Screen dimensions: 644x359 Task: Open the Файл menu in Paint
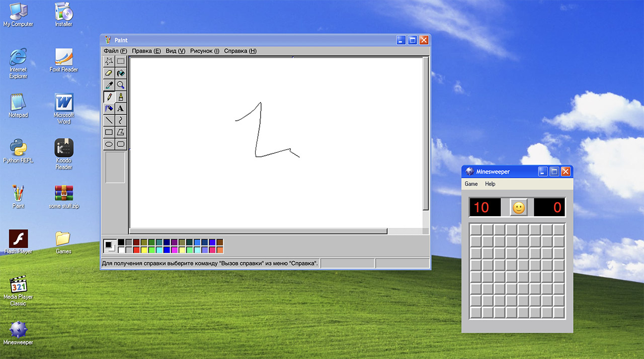[115, 51]
